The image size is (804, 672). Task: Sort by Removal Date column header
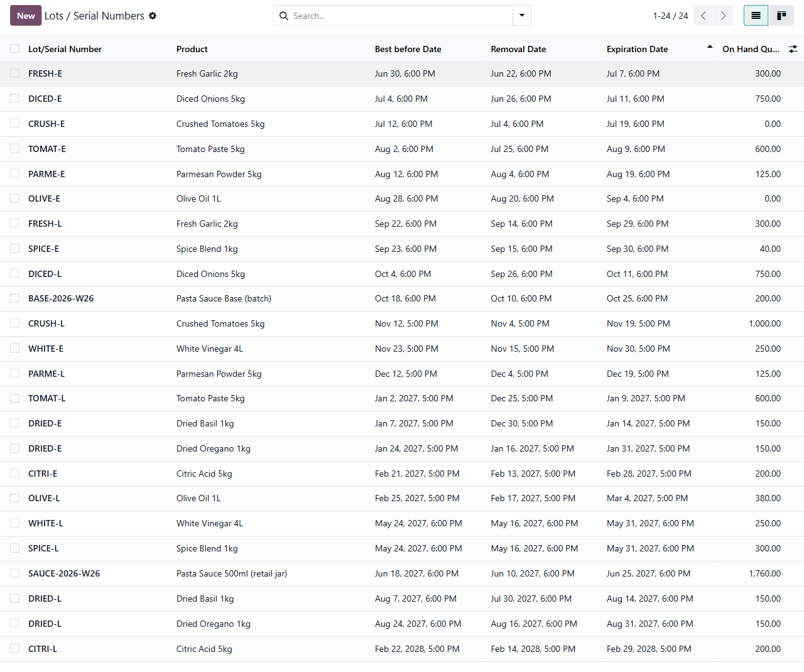click(518, 49)
